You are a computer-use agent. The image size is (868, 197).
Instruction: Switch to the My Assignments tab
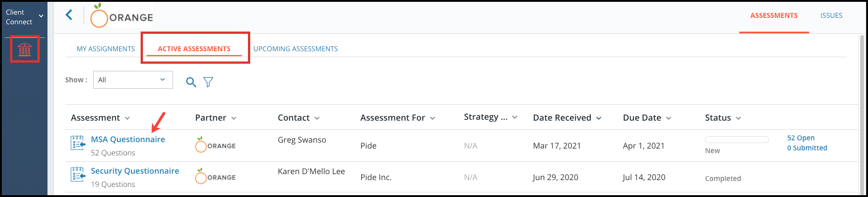[106, 49]
